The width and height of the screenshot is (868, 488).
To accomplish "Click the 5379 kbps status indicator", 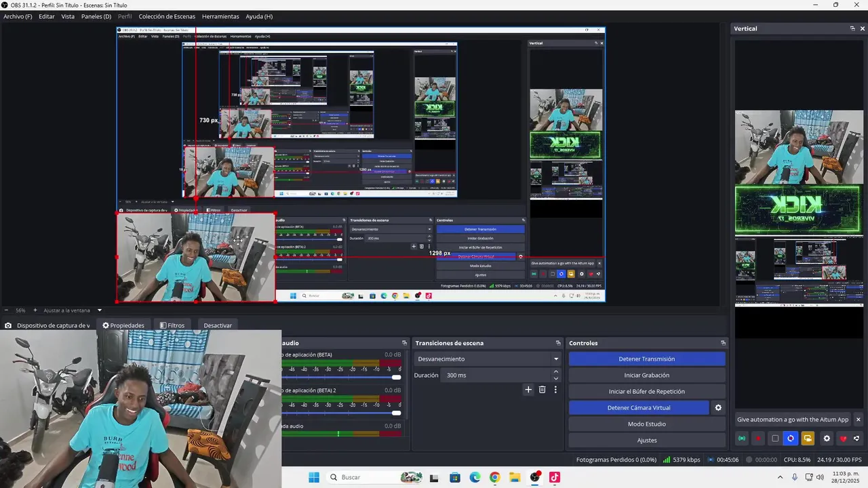I will coord(682,460).
